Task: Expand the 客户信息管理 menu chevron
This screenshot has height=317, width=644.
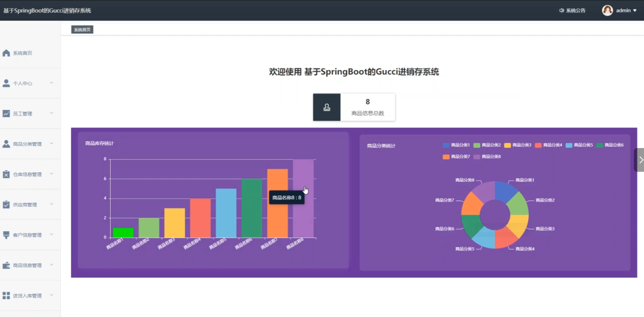Action: coord(52,235)
